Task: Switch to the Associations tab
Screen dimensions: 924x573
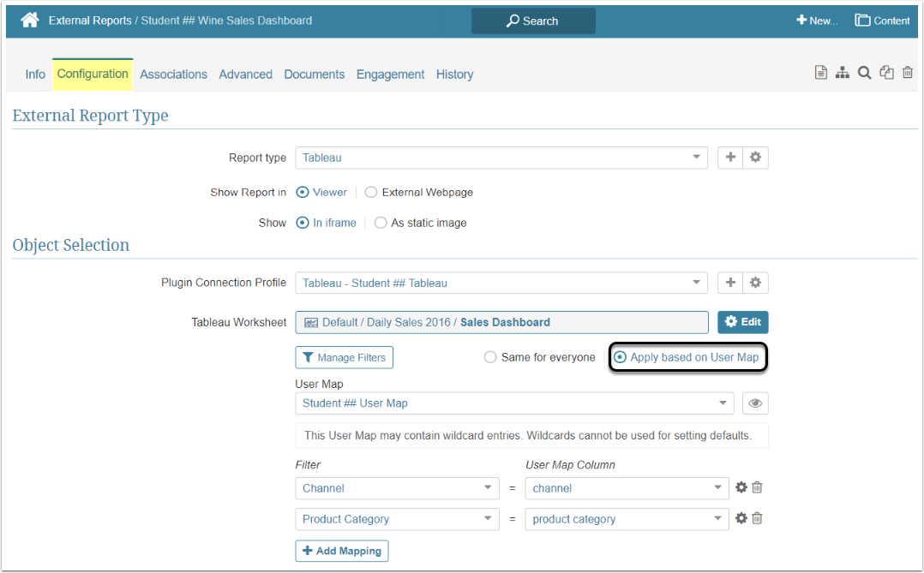Action: click(x=173, y=75)
